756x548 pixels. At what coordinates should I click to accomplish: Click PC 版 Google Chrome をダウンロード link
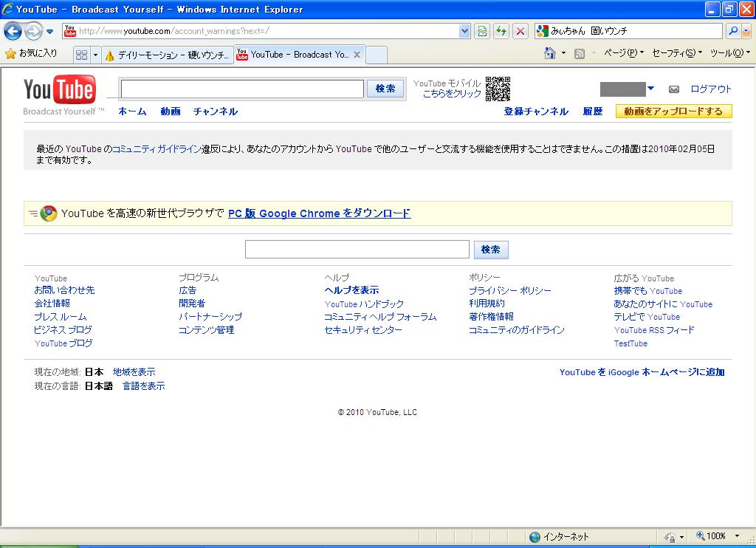click(x=319, y=213)
